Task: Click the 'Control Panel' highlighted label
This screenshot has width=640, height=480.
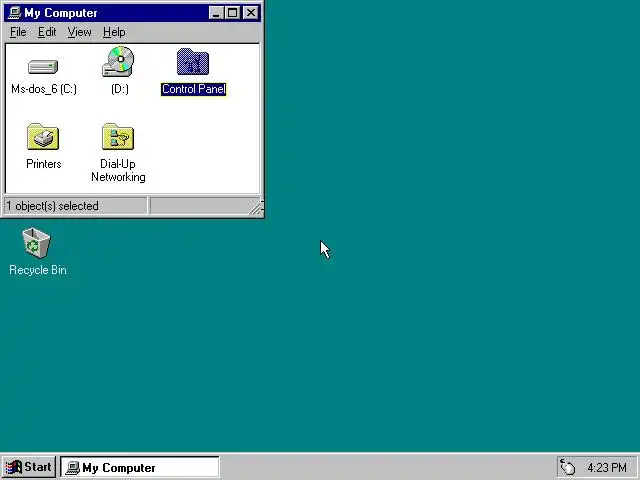Action: 193,89
